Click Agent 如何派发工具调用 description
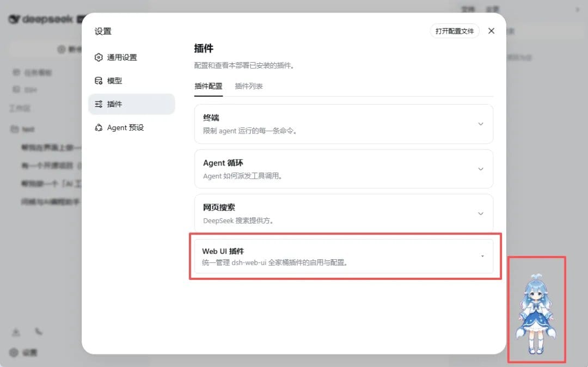This screenshot has height=367, width=588. pos(243,176)
